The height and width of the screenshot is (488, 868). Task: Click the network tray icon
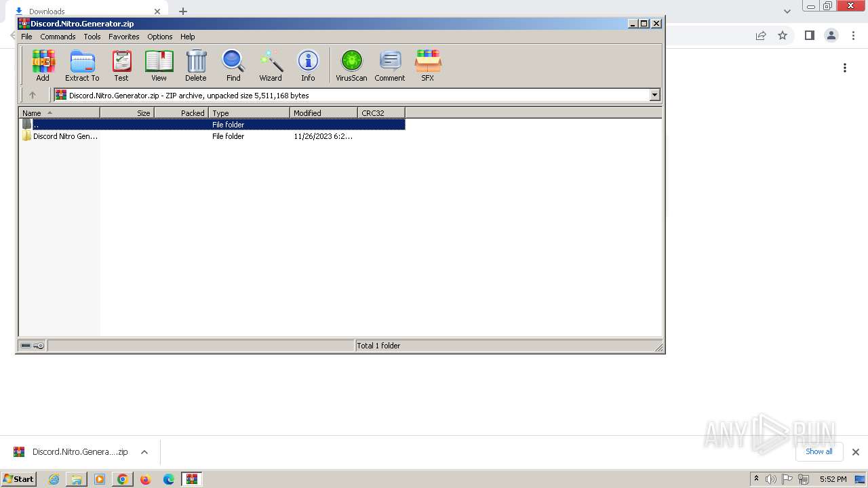804,479
